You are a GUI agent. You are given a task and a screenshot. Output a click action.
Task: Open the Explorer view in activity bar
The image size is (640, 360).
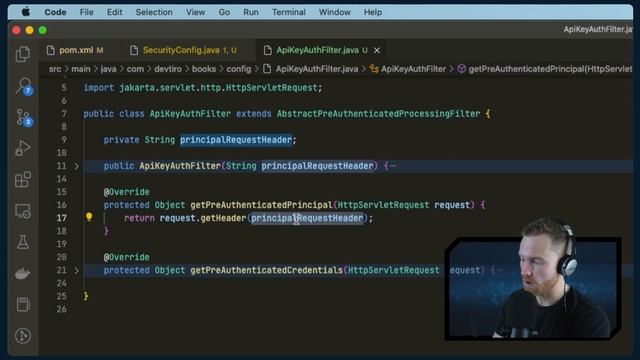(23, 54)
